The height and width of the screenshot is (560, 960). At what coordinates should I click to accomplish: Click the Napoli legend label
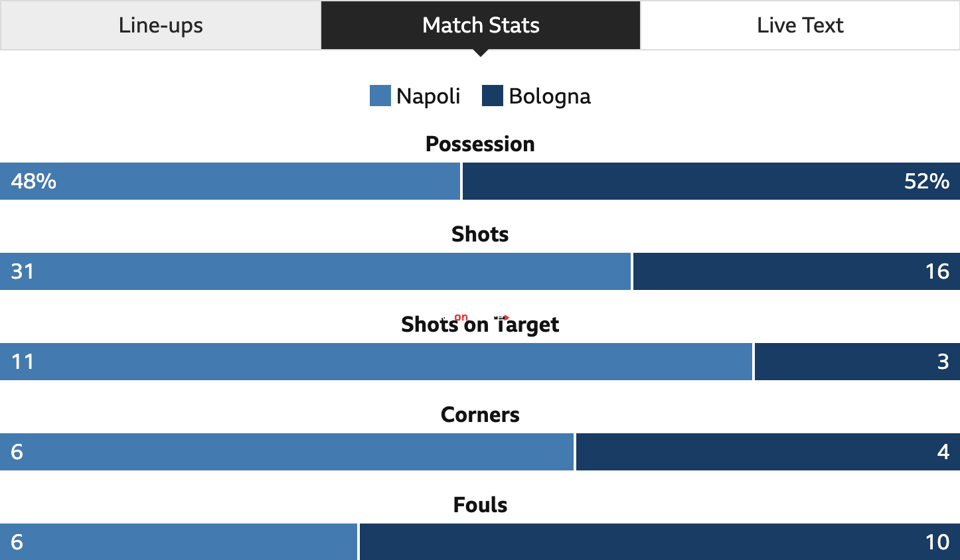pyautogui.click(x=428, y=96)
